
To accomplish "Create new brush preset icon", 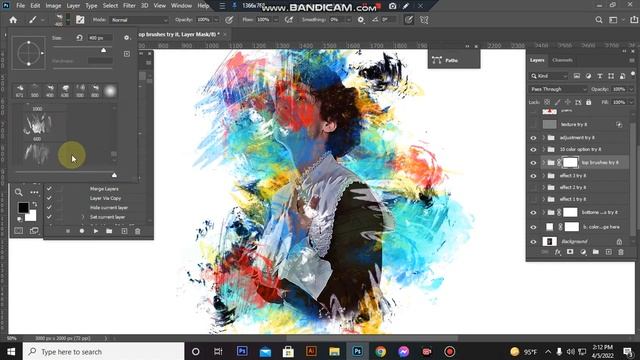I will point(127,54).
